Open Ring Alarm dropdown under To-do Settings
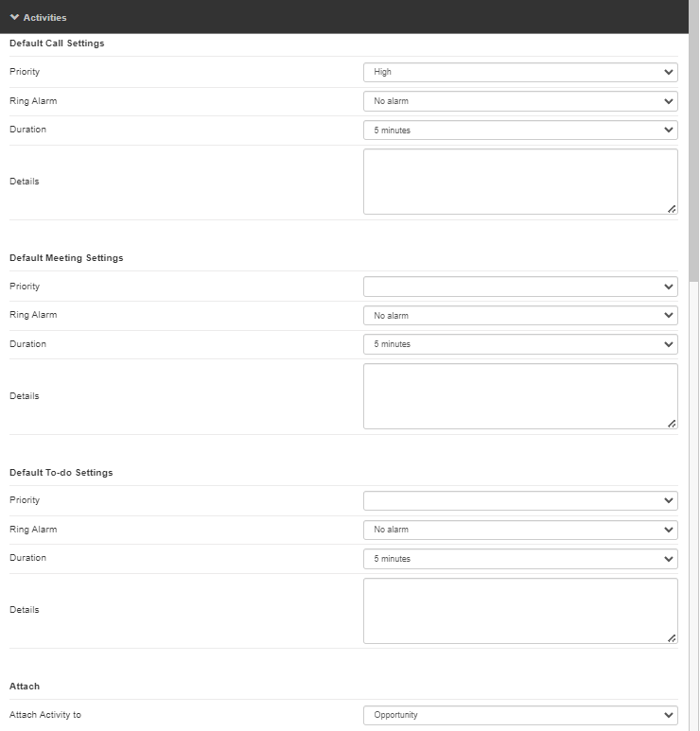The width and height of the screenshot is (700, 731). pos(519,530)
